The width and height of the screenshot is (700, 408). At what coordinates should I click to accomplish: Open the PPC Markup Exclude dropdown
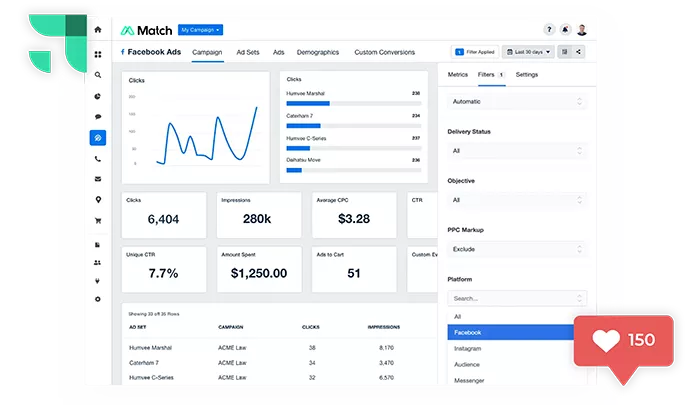coord(516,249)
